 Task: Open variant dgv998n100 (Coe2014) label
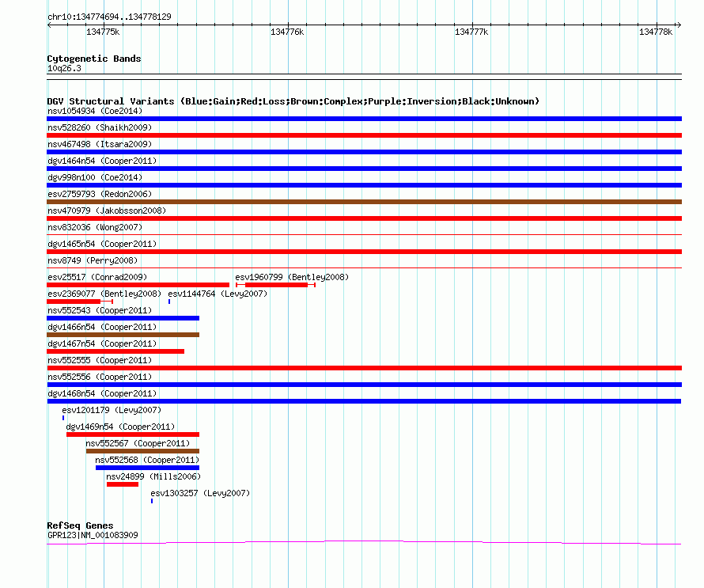click(95, 177)
